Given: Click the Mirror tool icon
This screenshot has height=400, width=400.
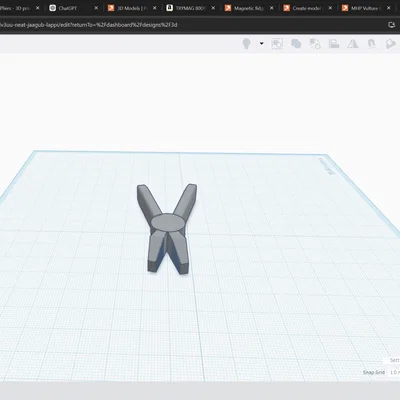Looking at the screenshot, I should coord(353,44).
